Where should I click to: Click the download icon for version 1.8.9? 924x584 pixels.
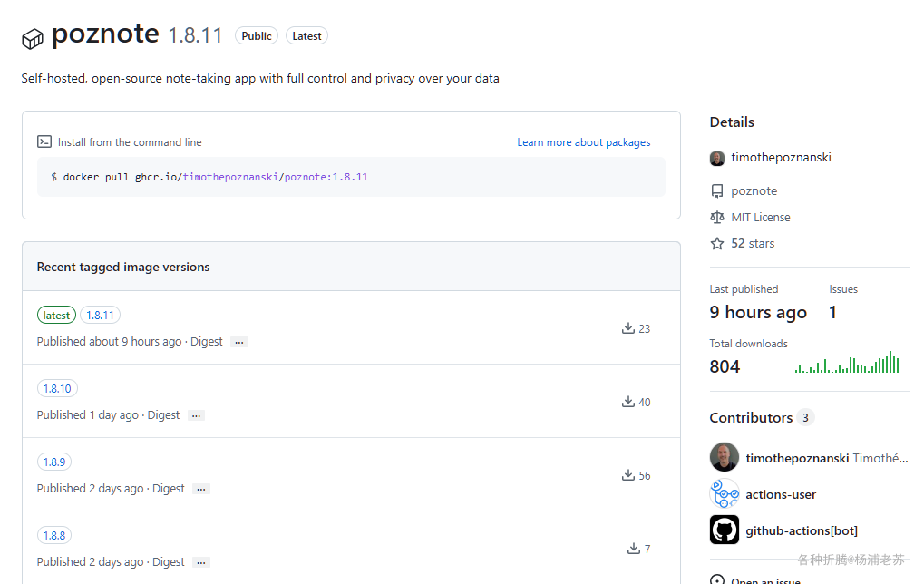pos(628,475)
